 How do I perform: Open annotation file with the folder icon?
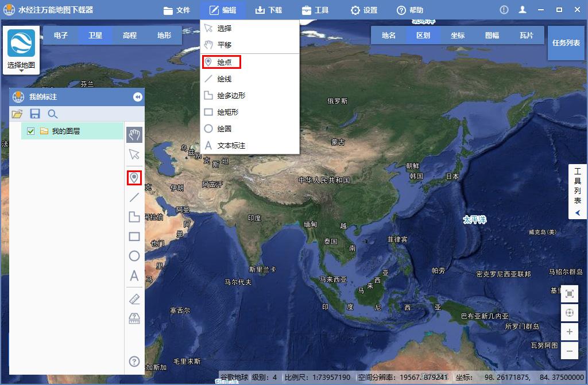17,114
